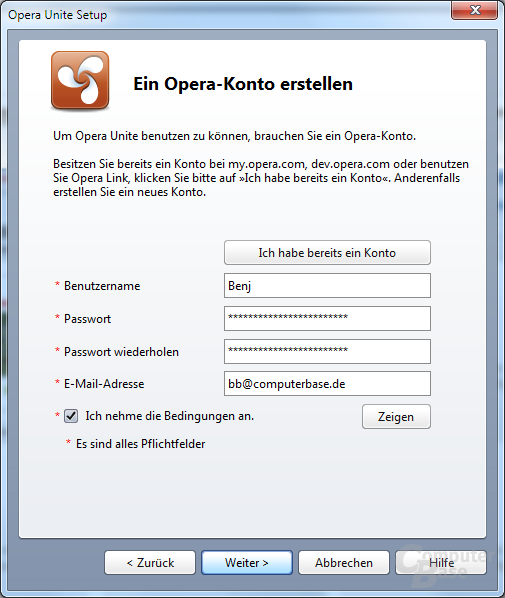Focus the Passwort input field
Image resolution: width=505 pixels, height=598 pixels.
pos(327,318)
